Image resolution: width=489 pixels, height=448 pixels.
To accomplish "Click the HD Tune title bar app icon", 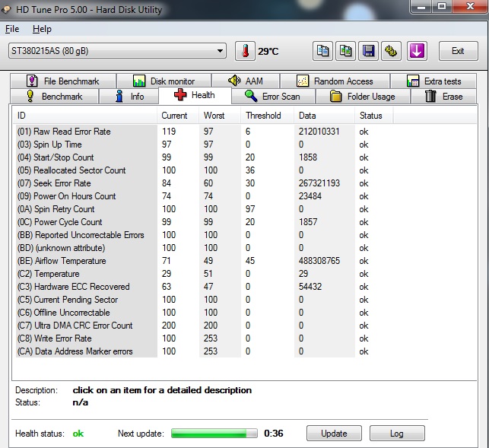I will [6, 9].
